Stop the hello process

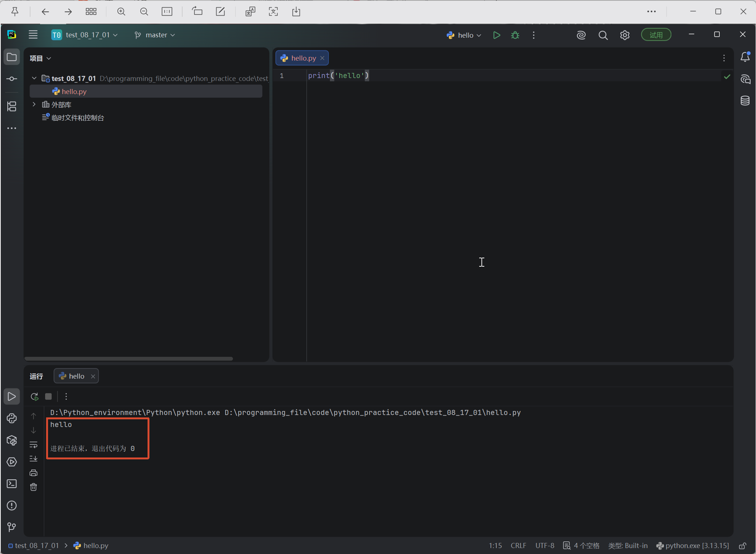[48, 396]
